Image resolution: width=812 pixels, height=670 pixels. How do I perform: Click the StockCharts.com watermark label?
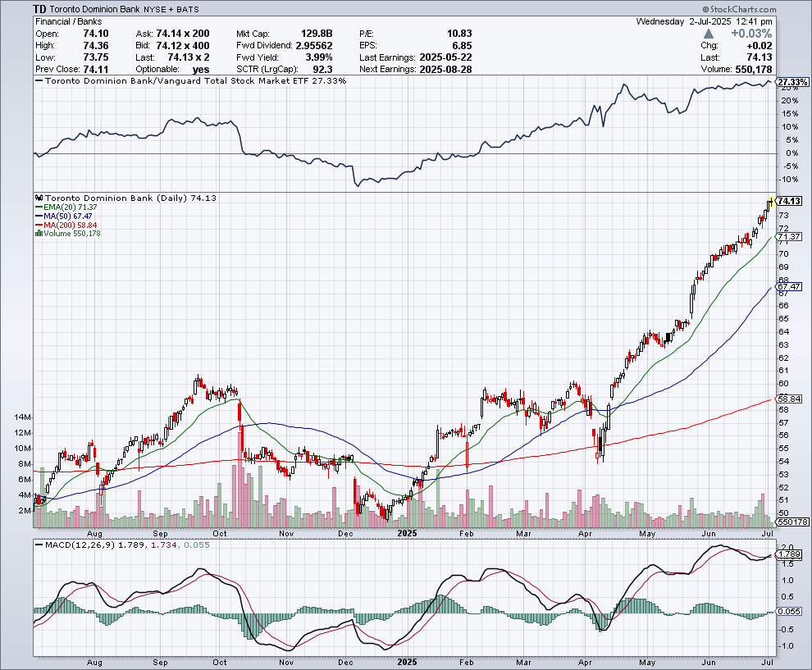tap(740, 9)
